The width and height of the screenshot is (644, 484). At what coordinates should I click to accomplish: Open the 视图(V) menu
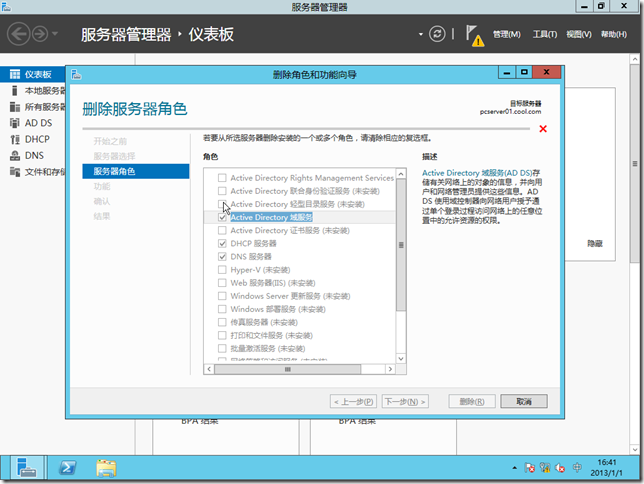click(579, 35)
